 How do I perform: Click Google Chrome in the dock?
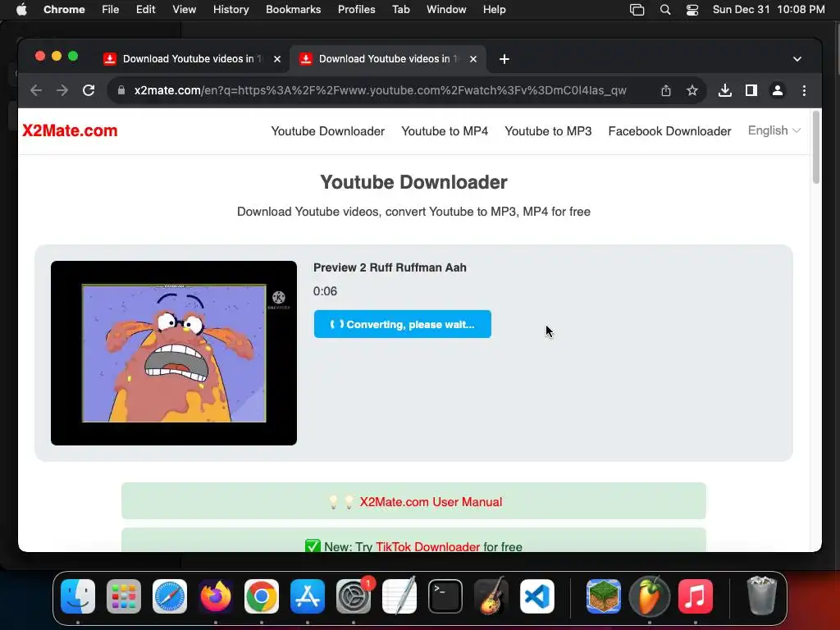pos(262,596)
